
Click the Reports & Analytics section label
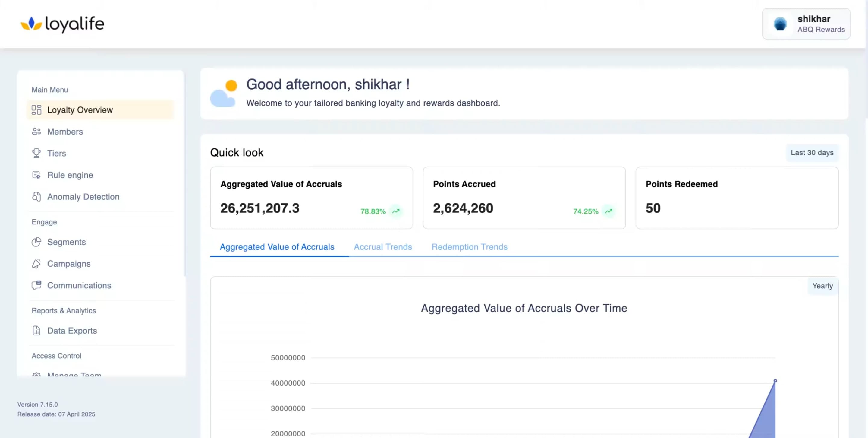[x=64, y=311]
